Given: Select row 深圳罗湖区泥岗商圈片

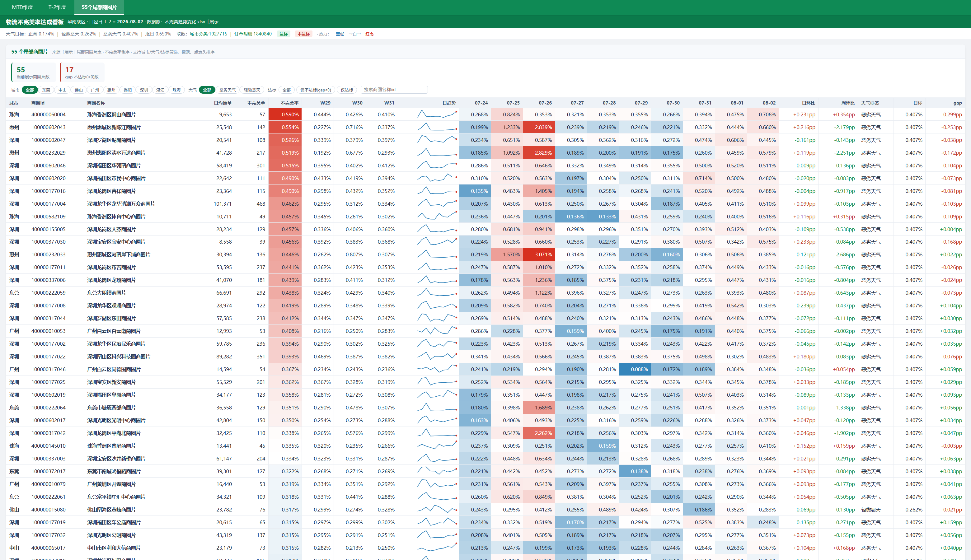Looking at the screenshot, I should tap(485, 140).
